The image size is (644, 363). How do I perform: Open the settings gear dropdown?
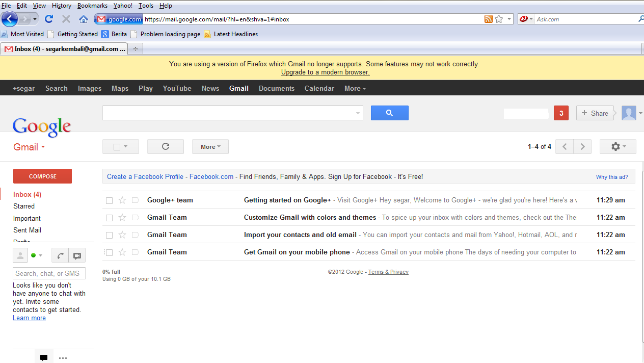coord(618,147)
